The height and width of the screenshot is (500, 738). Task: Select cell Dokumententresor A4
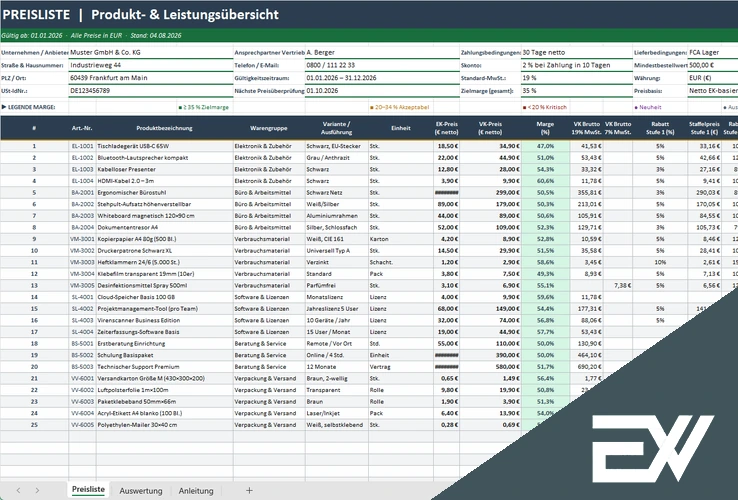tap(165, 227)
